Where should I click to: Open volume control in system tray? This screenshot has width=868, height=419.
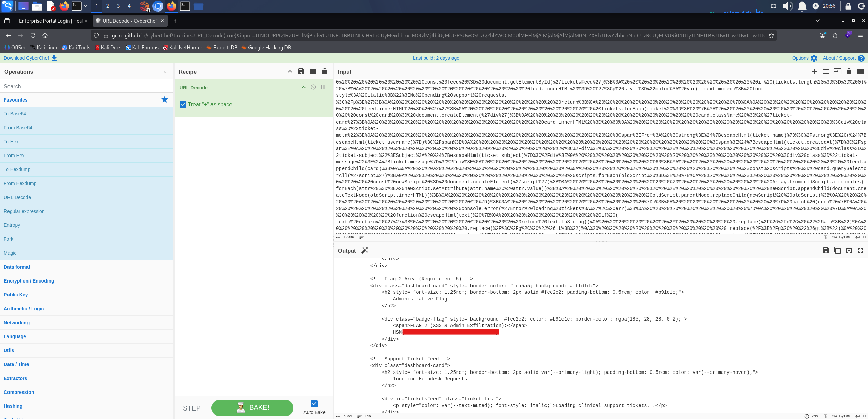[788, 6]
